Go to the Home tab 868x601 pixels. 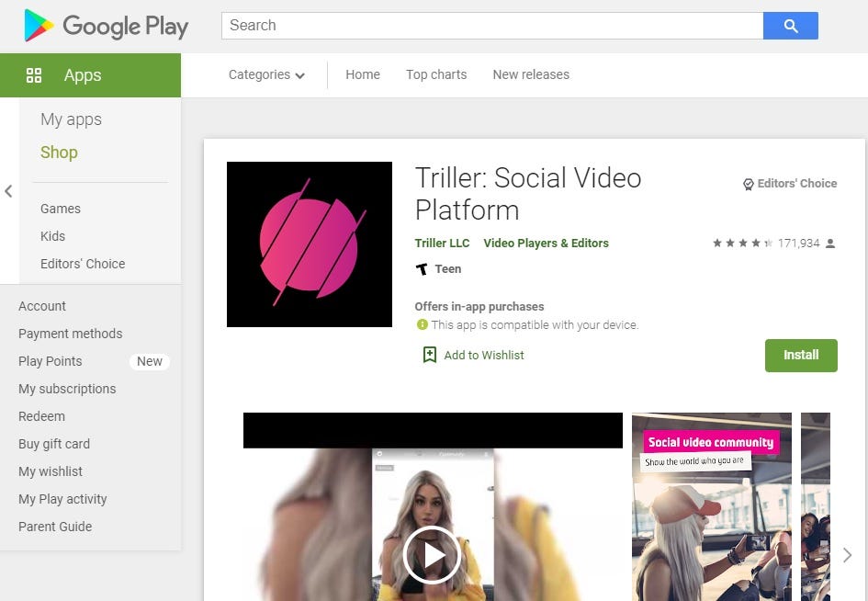coord(363,74)
